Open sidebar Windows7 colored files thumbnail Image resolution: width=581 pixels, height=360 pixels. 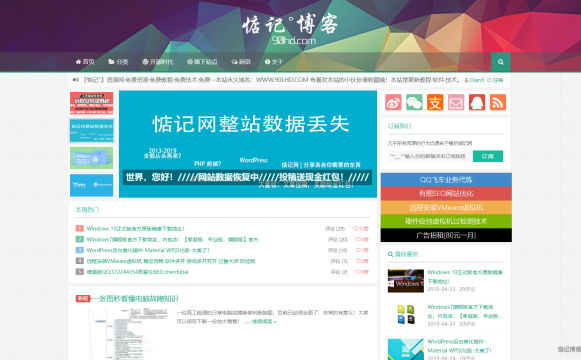(x=406, y=315)
